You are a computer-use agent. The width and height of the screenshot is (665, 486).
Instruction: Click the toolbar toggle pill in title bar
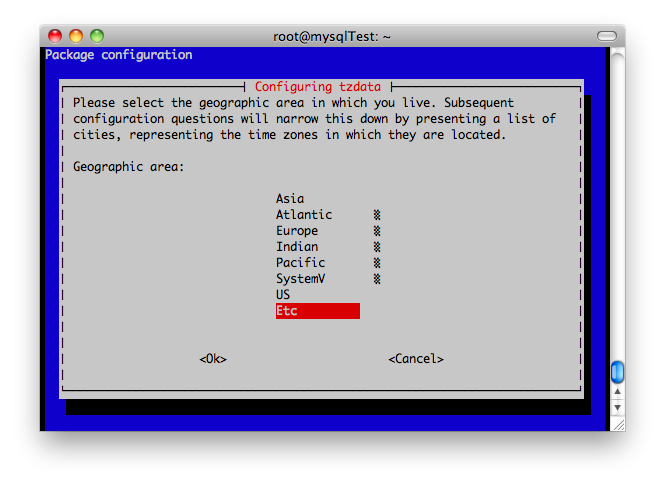606,36
